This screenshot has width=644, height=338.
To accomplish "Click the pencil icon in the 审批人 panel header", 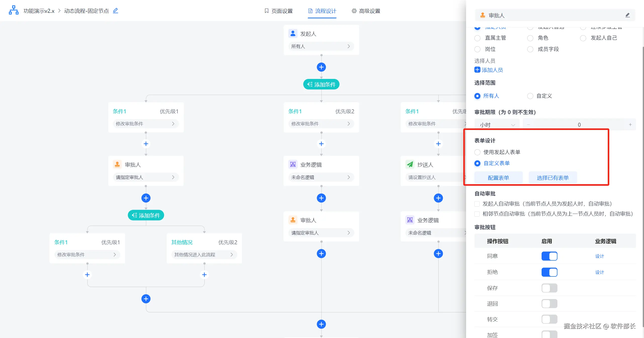I will pyautogui.click(x=627, y=15).
